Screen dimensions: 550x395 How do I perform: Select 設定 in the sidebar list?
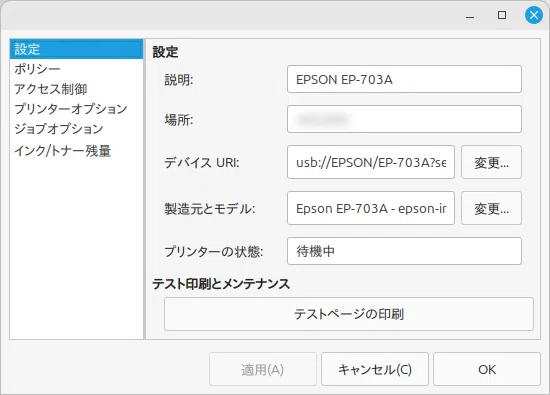(x=76, y=49)
